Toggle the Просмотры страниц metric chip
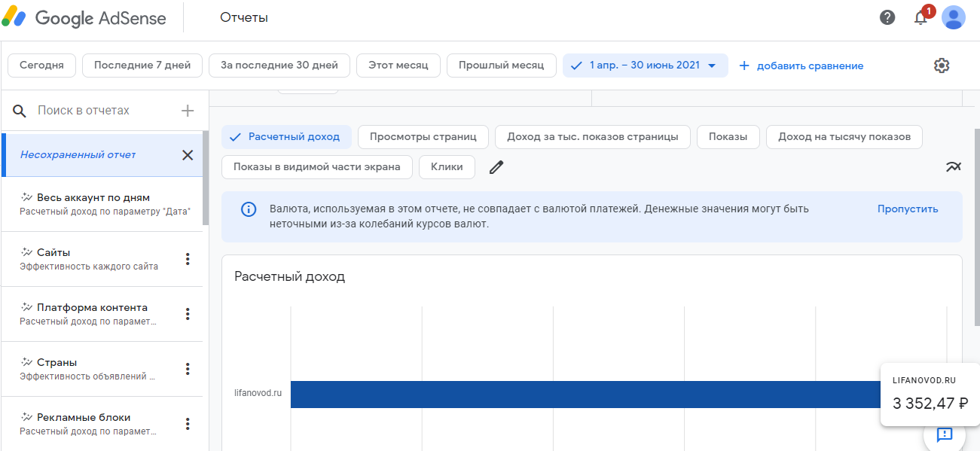 click(x=423, y=137)
